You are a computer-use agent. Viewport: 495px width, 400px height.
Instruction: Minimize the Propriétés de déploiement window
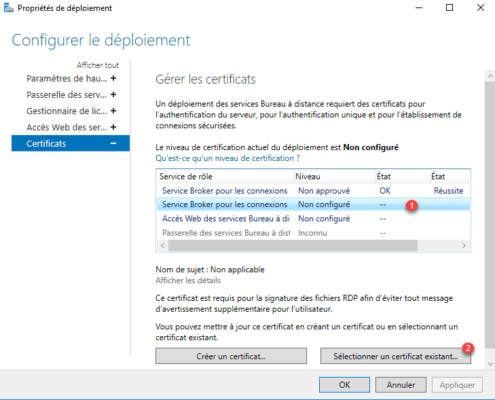(x=419, y=8)
